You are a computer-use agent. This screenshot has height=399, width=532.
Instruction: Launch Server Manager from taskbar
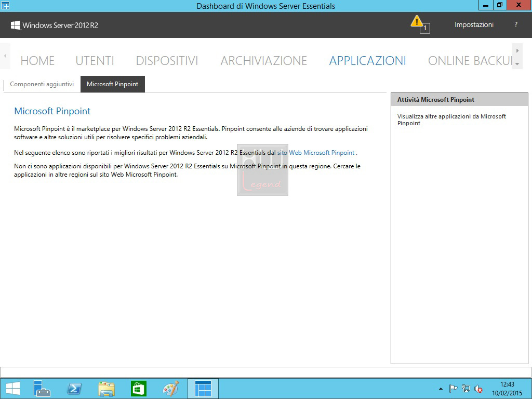pos(42,389)
